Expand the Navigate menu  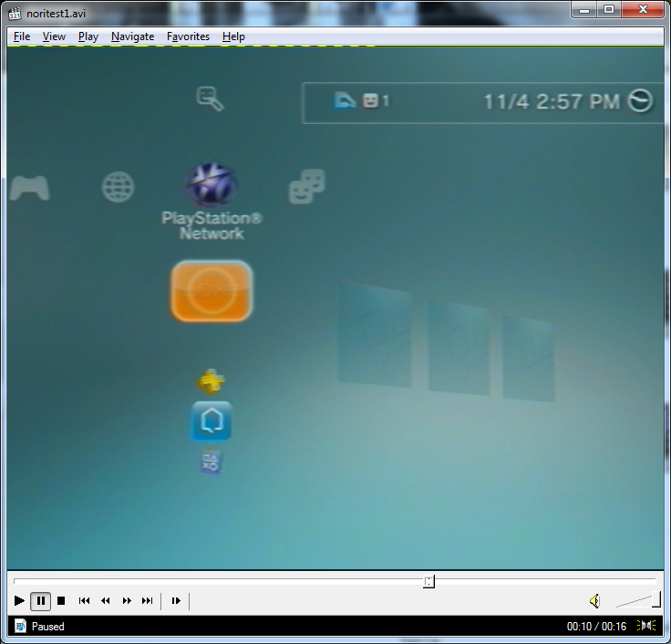click(133, 36)
